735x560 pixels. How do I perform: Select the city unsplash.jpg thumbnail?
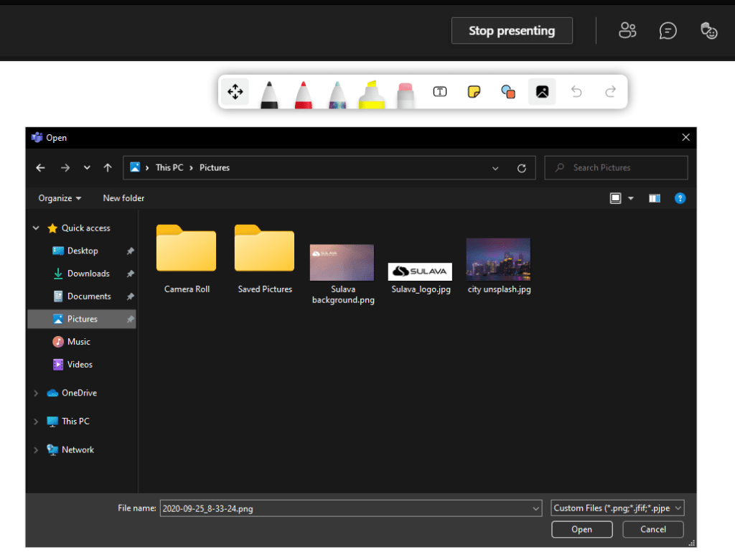[498, 259]
